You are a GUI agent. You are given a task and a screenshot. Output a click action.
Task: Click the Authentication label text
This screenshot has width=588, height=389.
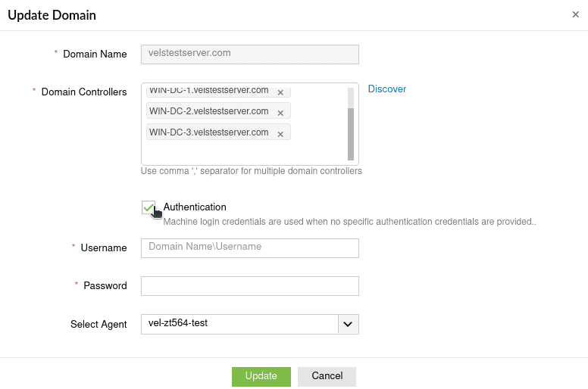(195, 207)
